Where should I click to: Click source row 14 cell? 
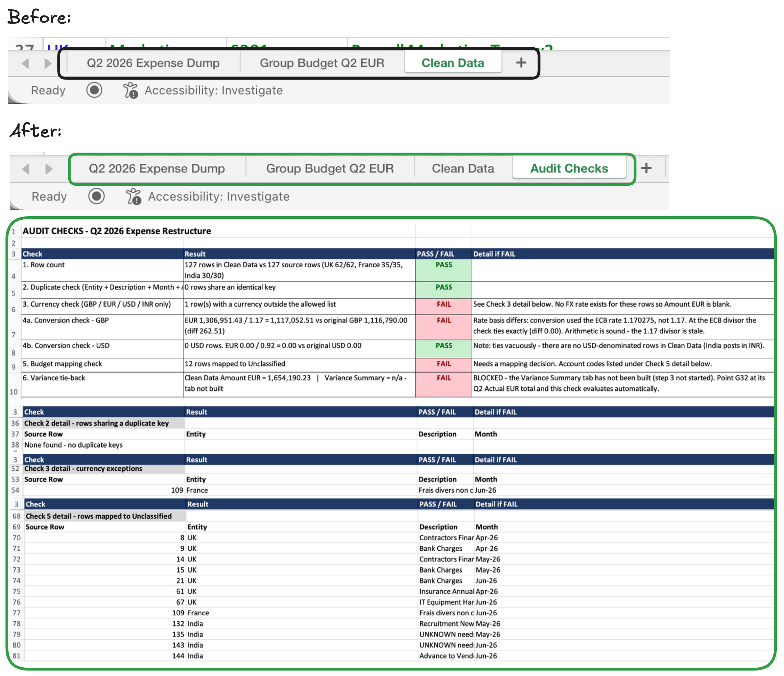105,559
